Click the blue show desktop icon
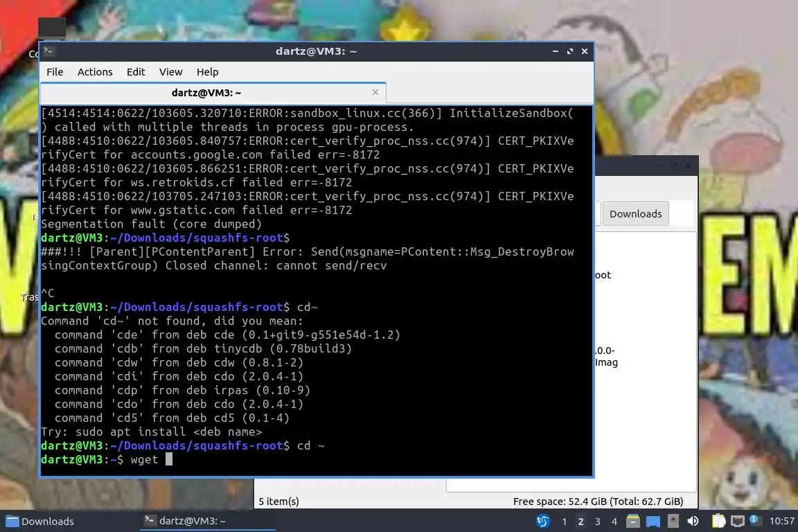Image resolution: width=798 pixels, height=532 pixels. click(x=653, y=522)
